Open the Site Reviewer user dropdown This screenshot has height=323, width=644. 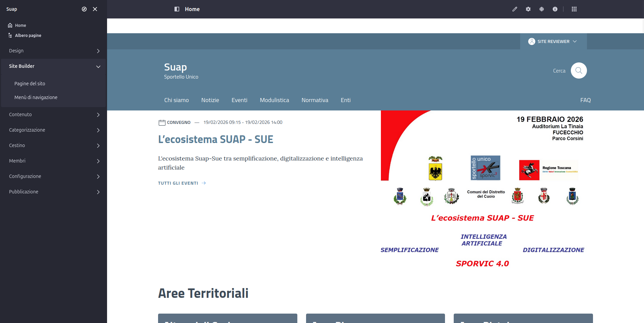pyautogui.click(x=553, y=41)
